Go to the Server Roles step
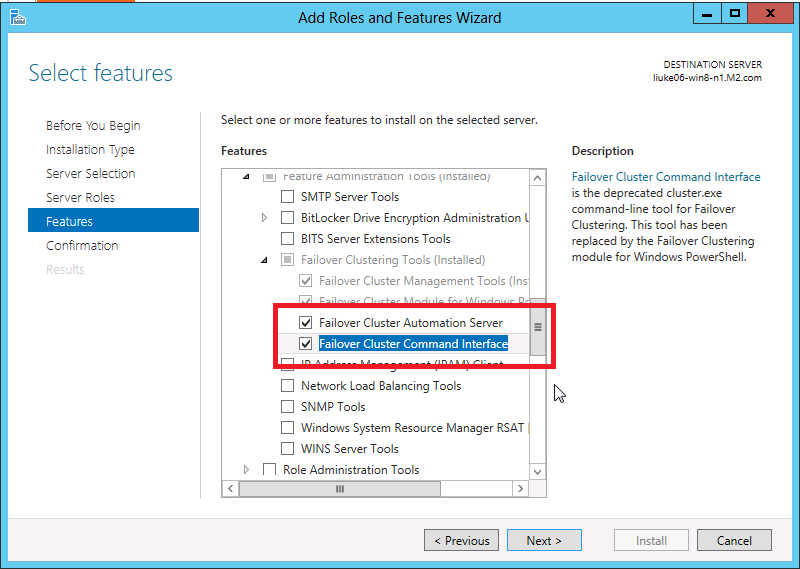 80,197
